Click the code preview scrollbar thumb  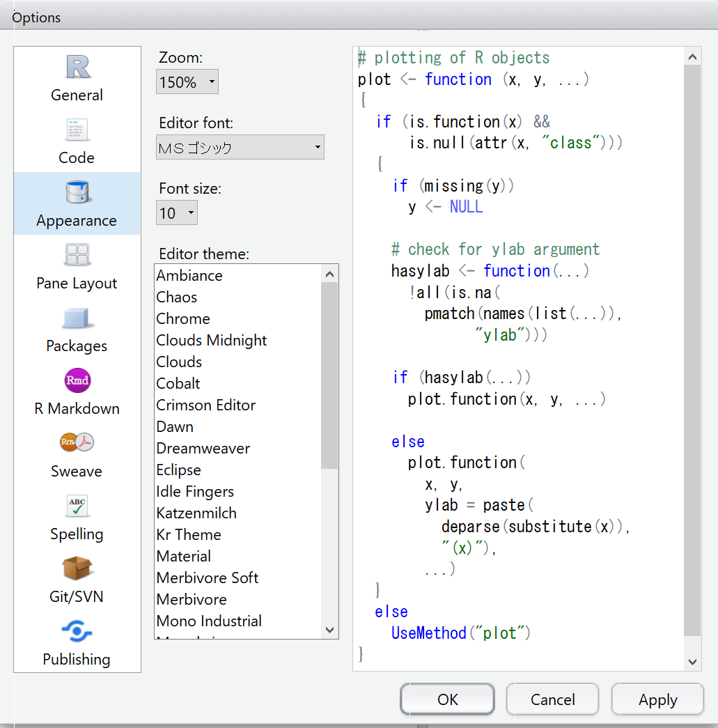coord(692,350)
